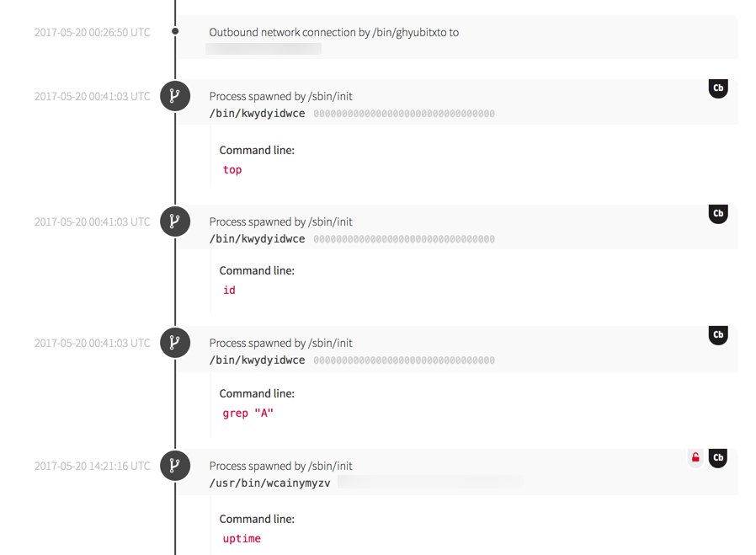
Task: Click the Cb badge on the top command event
Action: click(x=718, y=88)
